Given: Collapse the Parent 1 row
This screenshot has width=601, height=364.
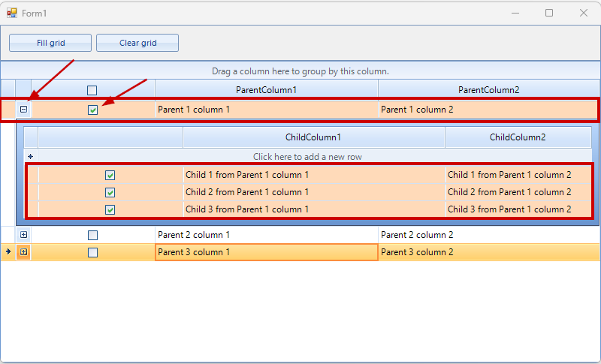Looking at the screenshot, I should [x=23, y=110].
